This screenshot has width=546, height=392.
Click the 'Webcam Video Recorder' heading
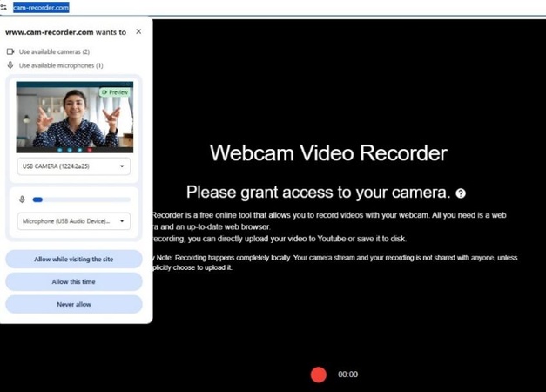328,153
